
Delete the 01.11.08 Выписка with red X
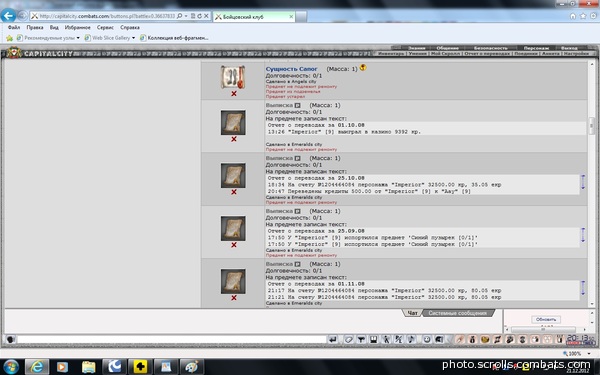[234, 298]
